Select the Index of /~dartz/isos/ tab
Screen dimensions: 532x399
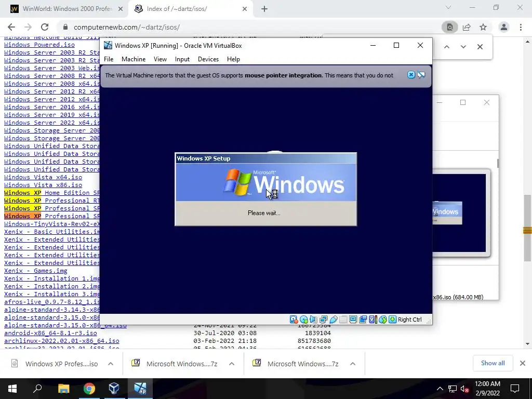pyautogui.click(x=190, y=9)
